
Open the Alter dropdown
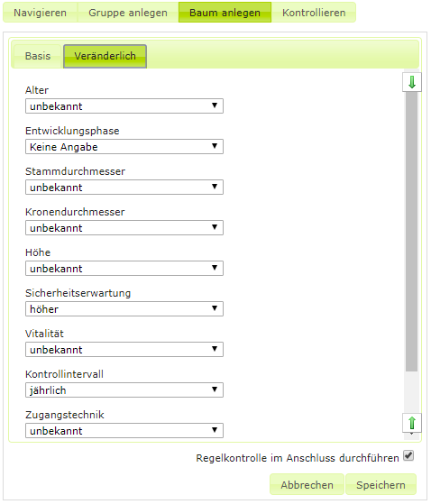point(124,106)
